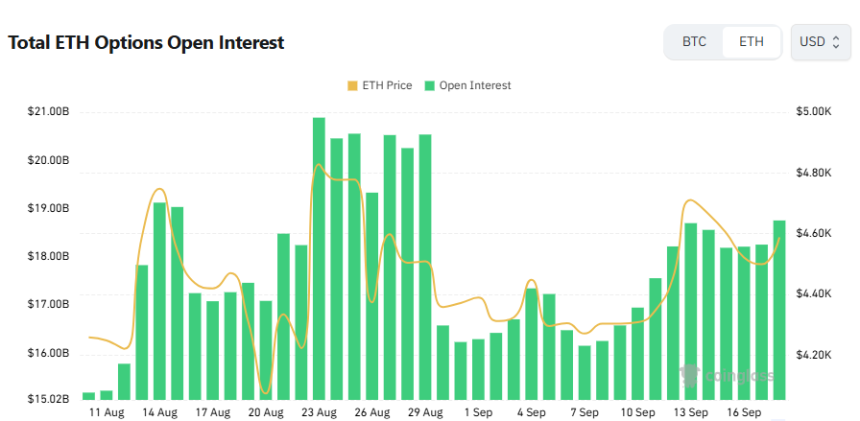Click the last green bar after 16 Sep
Viewport: 860px width, 421px height.
click(779, 310)
